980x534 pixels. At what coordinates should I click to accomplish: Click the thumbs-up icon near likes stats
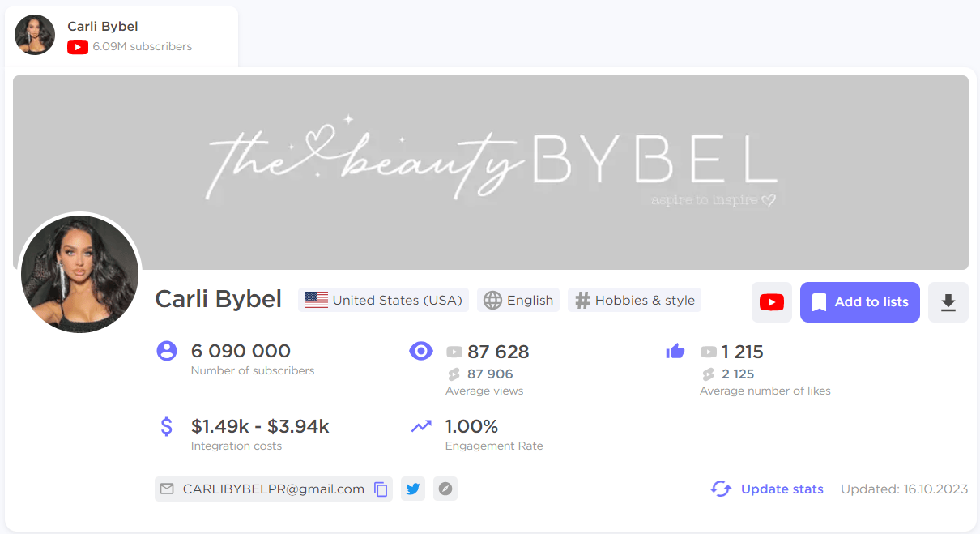[x=676, y=351]
